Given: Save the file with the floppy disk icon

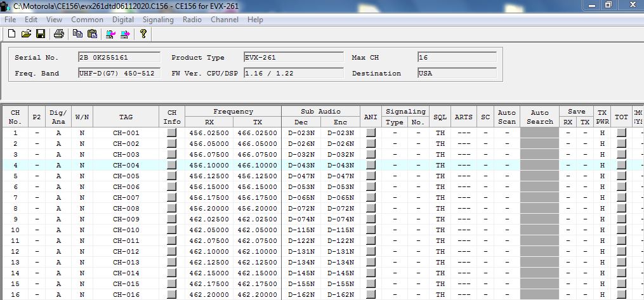Looking at the screenshot, I should pos(41,34).
